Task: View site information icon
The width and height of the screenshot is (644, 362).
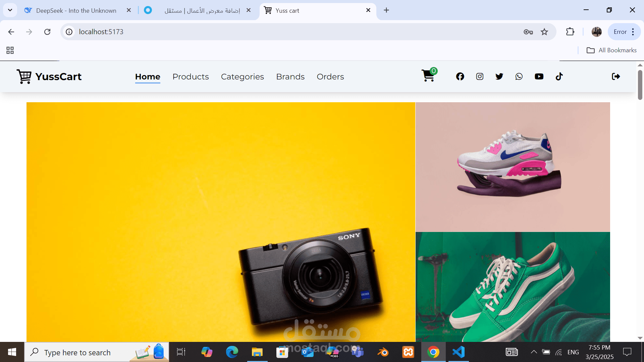Action: pyautogui.click(x=69, y=32)
